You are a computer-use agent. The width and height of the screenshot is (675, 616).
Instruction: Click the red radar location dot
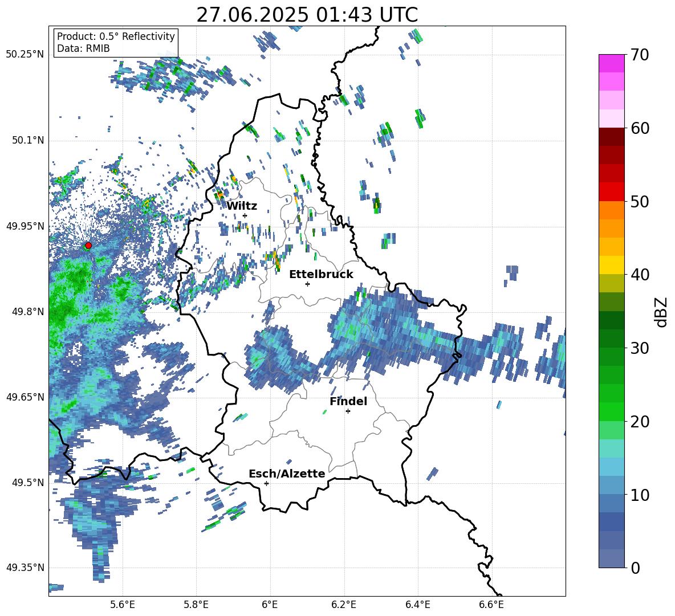coord(88,246)
